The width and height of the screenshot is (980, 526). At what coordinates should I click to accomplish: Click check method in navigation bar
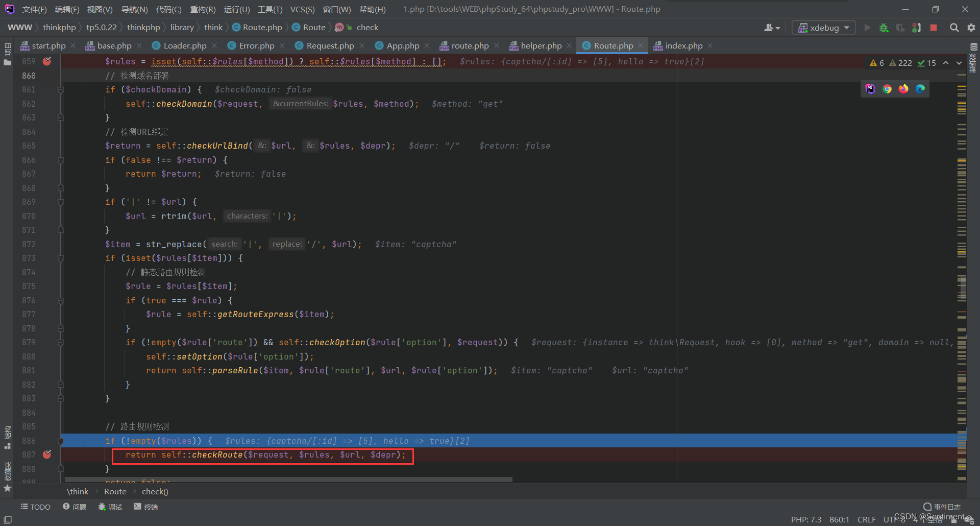point(367,28)
